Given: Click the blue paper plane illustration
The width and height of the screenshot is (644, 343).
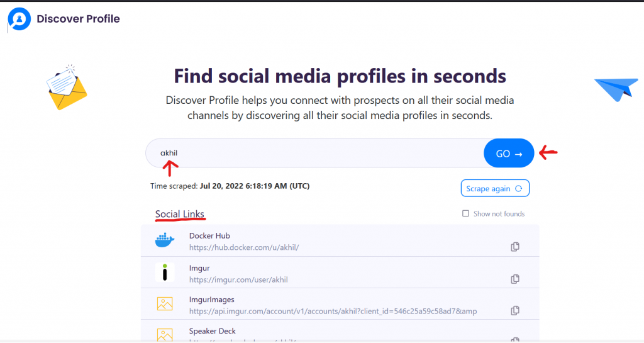Looking at the screenshot, I should coord(616,89).
